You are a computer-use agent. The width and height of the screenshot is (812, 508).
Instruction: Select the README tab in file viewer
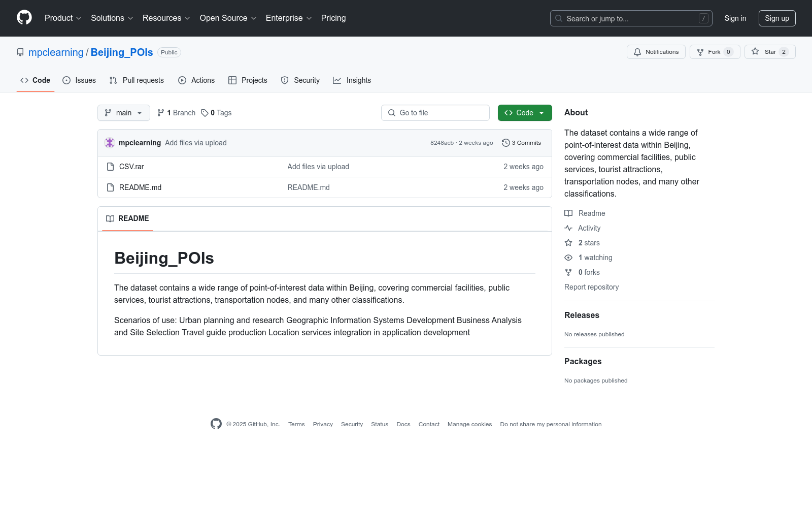tap(127, 218)
